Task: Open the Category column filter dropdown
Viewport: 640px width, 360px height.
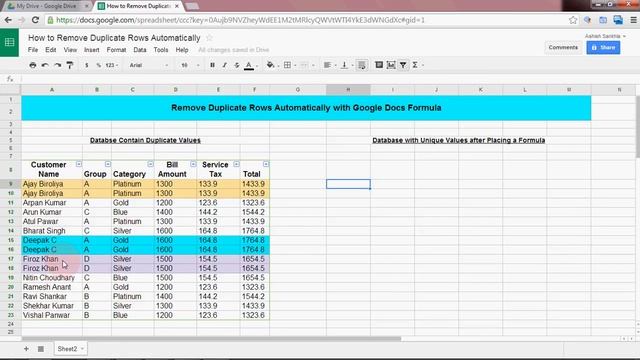Action: [x=151, y=164]
